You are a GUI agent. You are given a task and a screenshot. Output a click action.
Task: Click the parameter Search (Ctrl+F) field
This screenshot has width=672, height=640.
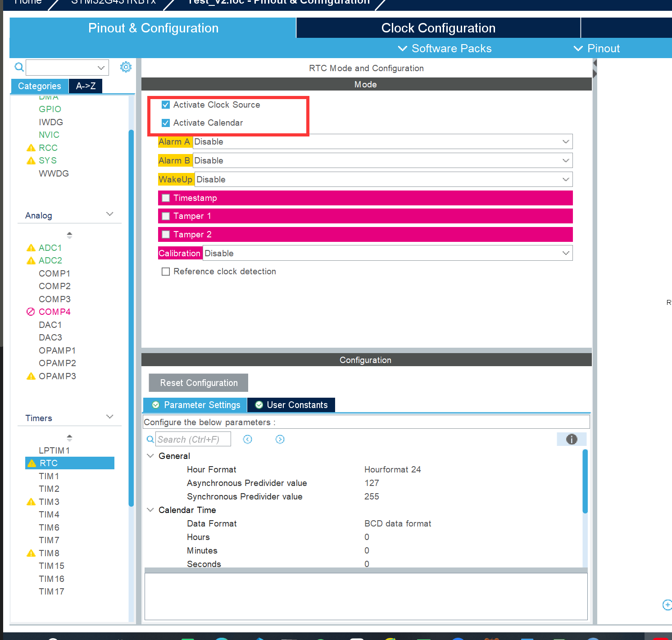(x=193, y=439)
